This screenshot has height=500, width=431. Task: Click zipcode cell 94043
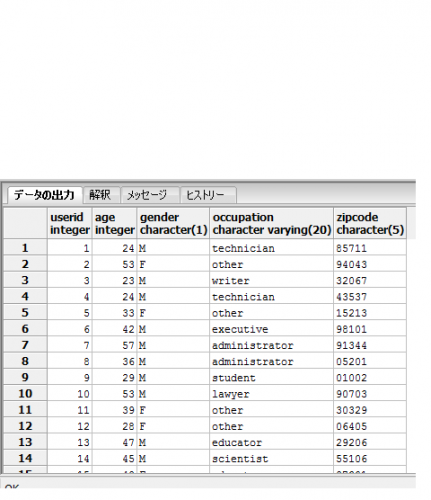click(370, 264)
